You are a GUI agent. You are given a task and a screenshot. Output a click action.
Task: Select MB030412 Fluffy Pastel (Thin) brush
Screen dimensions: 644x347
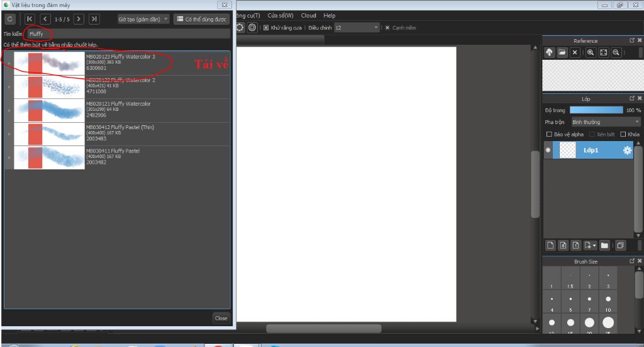[117, 134]
